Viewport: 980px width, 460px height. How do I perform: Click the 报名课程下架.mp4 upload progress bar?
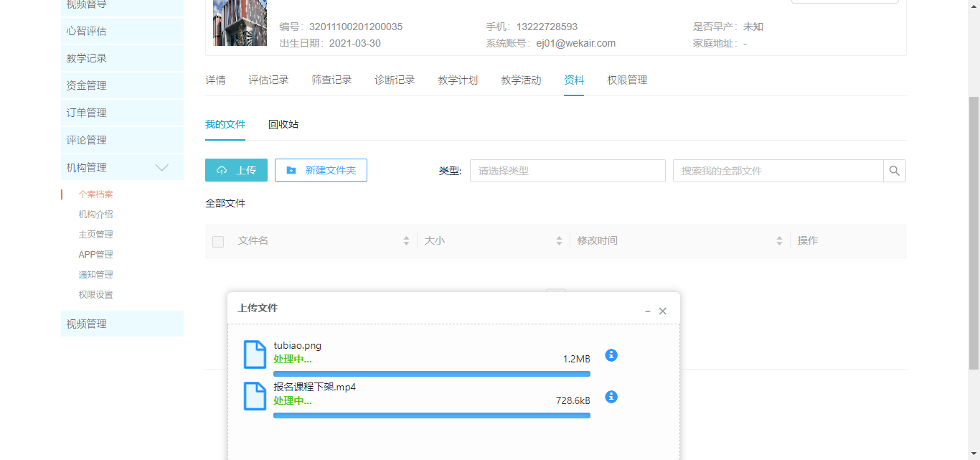pos(432,416)
